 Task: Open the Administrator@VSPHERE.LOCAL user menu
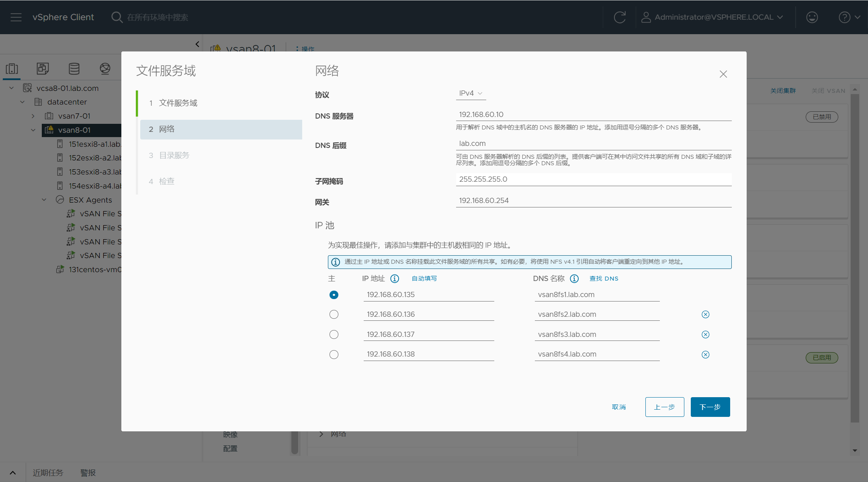pos(712,17)
